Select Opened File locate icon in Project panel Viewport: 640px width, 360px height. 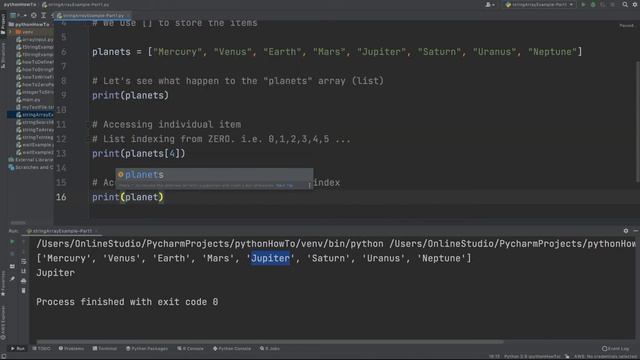[x=34, y=16]
